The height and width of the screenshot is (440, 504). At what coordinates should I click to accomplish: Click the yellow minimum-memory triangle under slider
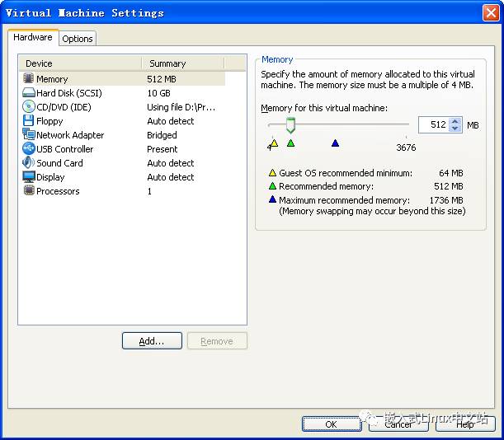pos(274,143)
